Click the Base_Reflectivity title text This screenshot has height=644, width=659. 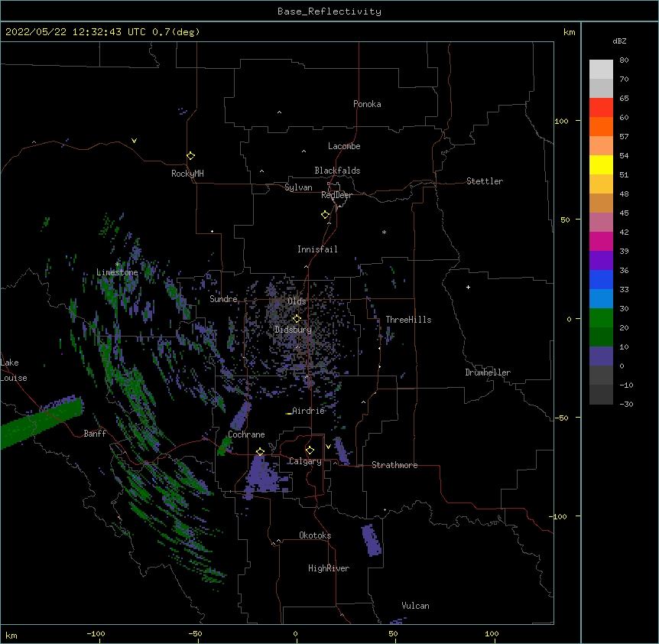pyautogui.click(x=329, y=11)
